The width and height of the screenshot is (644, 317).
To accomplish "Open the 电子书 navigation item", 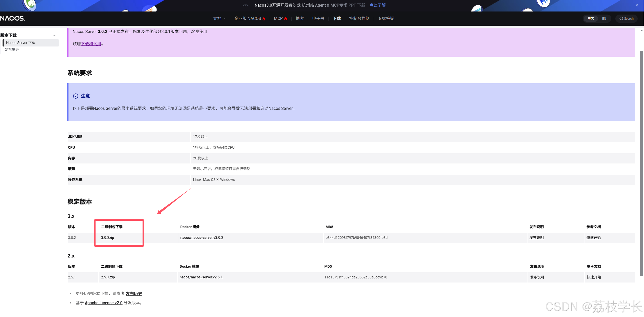I will [x=318, y=18].
